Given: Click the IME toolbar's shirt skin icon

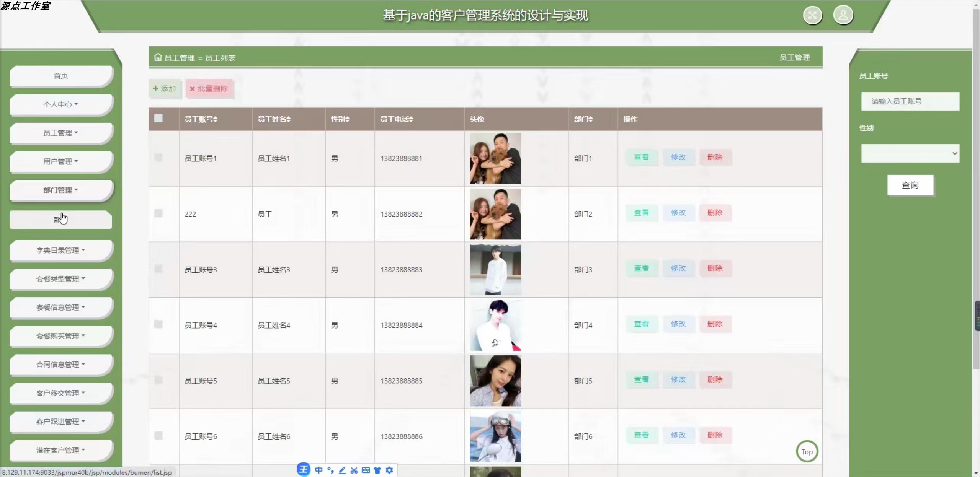Looking at the screenshot, I should [377, 470].
